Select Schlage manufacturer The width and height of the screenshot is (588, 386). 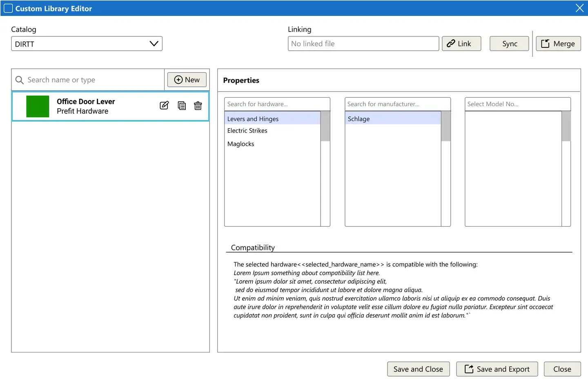coord(393,118)
